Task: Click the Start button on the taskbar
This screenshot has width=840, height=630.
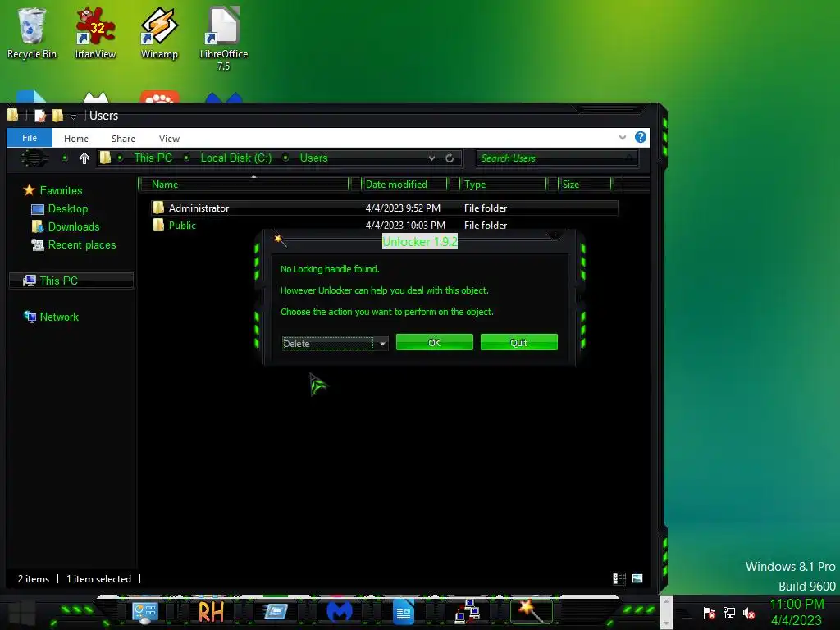Action: click(x=21, y=612)
